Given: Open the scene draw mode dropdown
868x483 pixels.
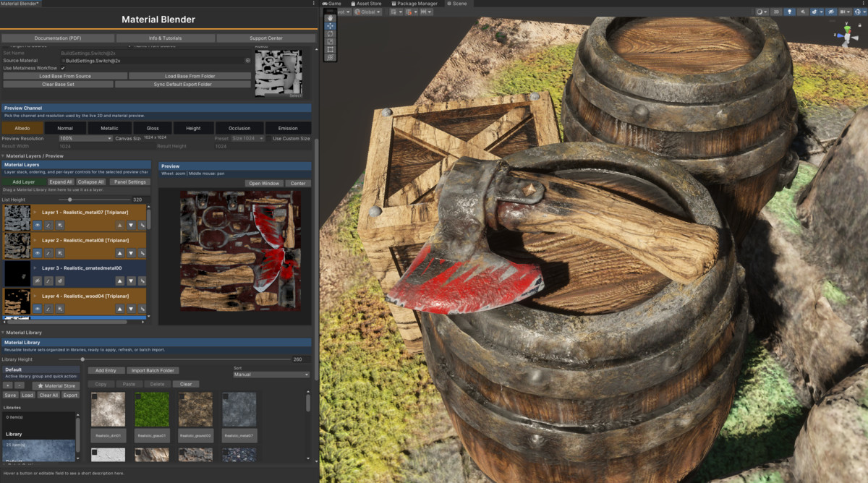Looking at the screenshot, I should [x=762, y=12].
